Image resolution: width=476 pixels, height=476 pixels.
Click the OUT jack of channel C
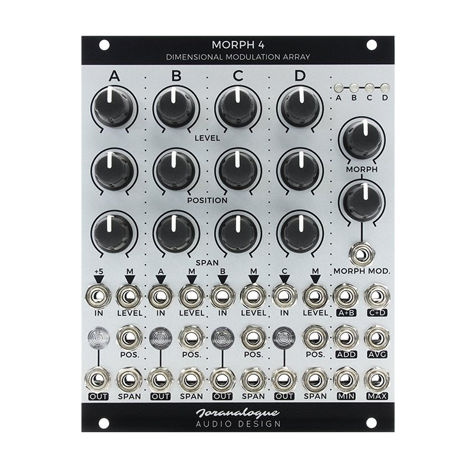click(223, 379)
